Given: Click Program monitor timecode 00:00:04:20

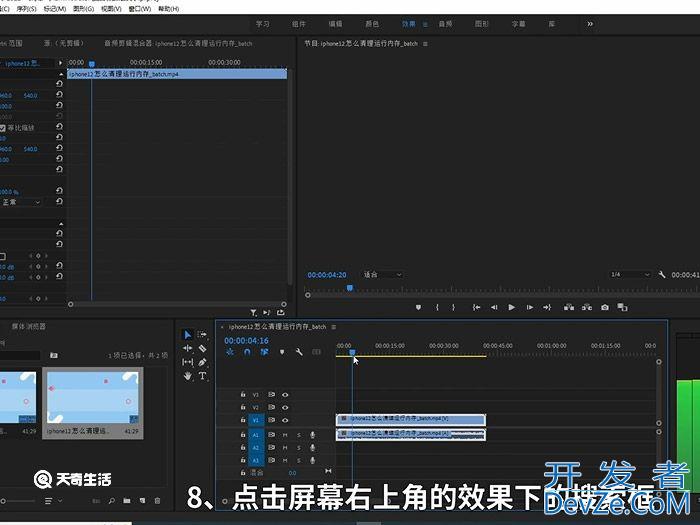Looking at the screenshot, I should pyautogui.click(x=327, y=275).
